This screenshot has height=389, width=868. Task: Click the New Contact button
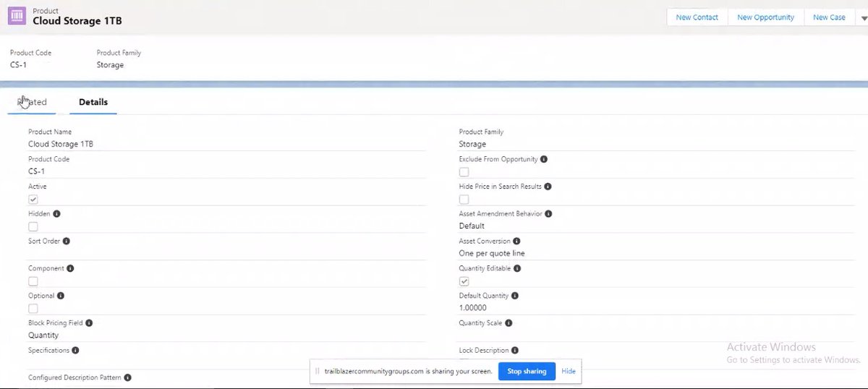(697, 17)
